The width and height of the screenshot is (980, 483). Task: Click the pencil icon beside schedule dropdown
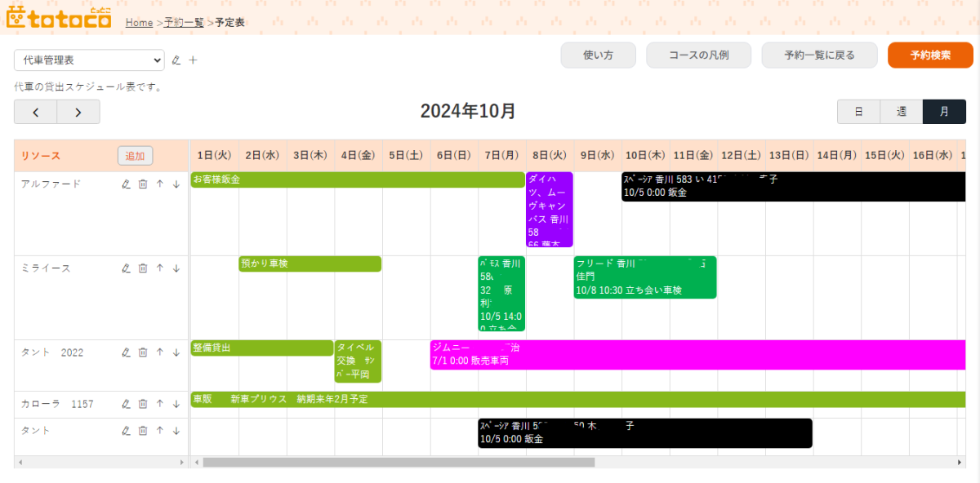pyautogui.click(x=176, y=60)
